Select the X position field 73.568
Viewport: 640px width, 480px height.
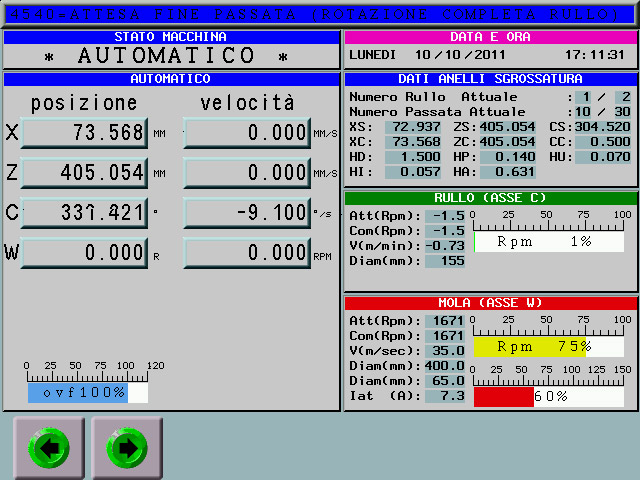pyautogui.click(x=84, y=133)
